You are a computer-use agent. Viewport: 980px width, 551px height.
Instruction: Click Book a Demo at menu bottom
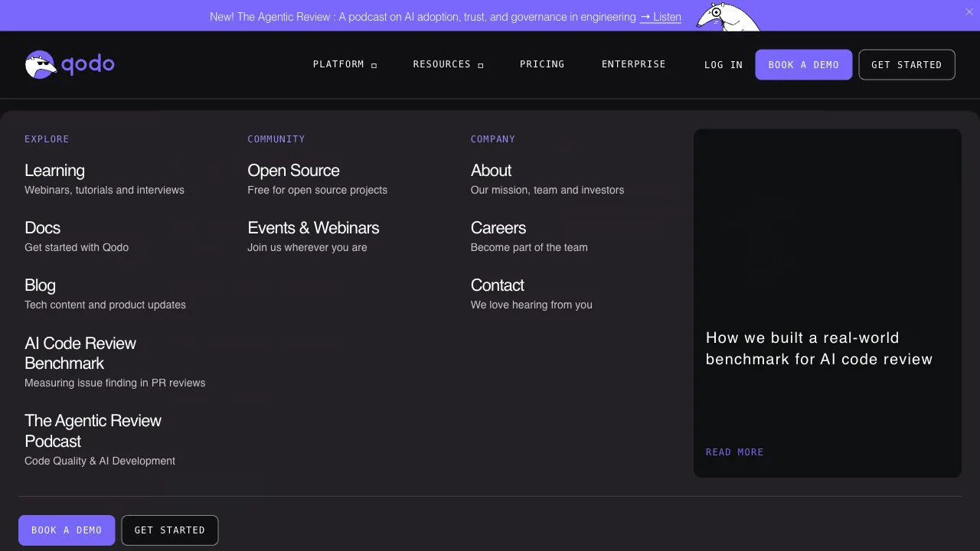[67, 530]
